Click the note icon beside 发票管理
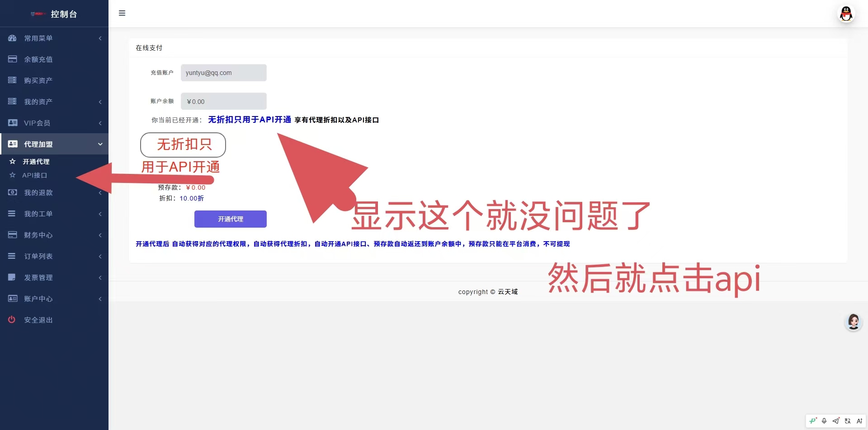Image resolution: width=868 pixels, height=430 pixels. pyautogui.click(x=12, y=277)
